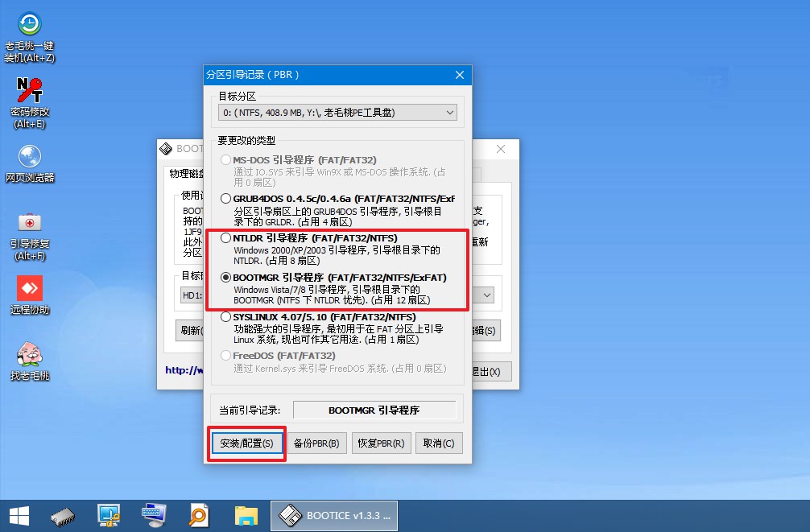Open 老毛桃一键装机 desktop icon
This screenshot has width=810, height=532.
point(30,37)
